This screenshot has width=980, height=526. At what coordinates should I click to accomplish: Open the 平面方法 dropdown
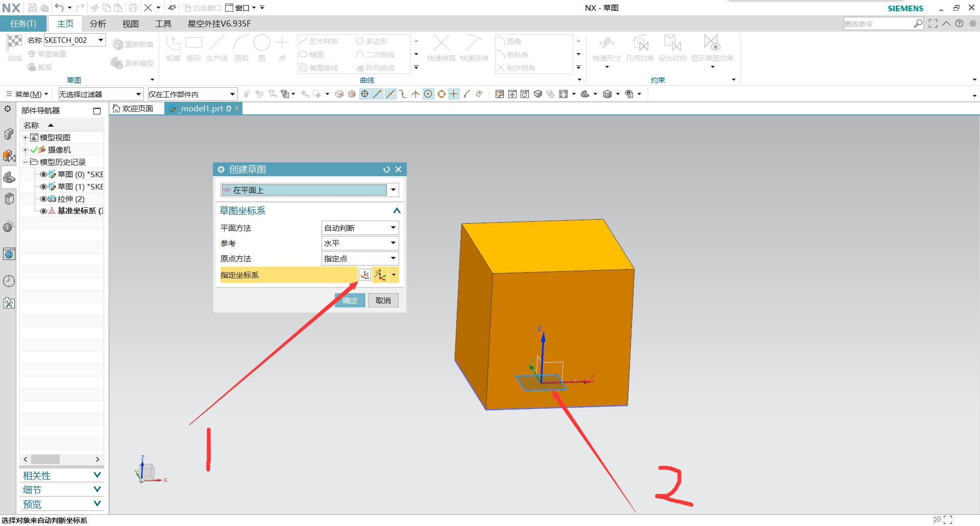pos(360,228)
